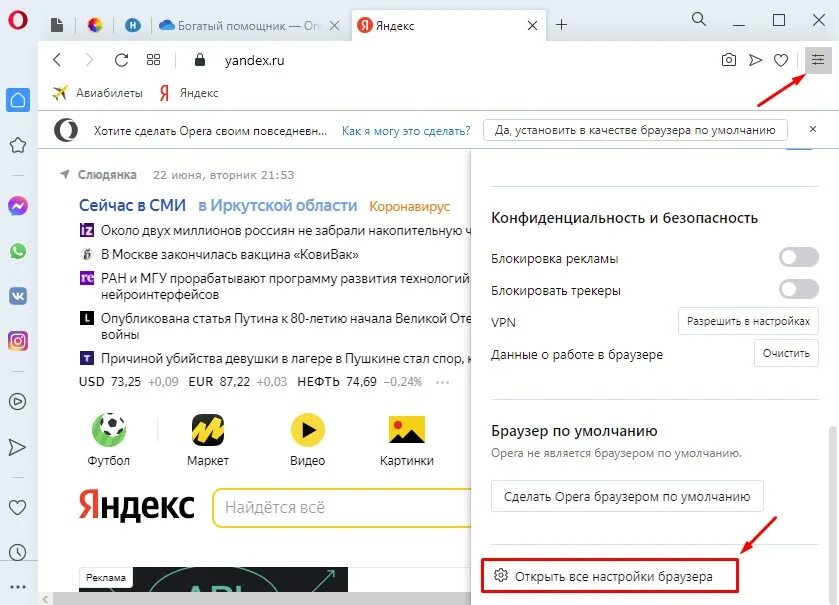Open 'Сейчас в СМИ' news heading
The image size is (839, 605).
pyautogui.click(x=132, y=205)
